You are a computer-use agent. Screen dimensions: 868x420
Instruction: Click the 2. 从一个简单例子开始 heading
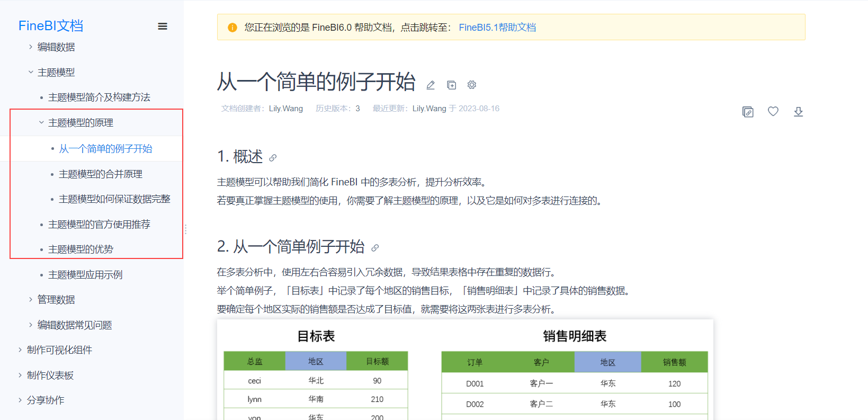[291, 247]
